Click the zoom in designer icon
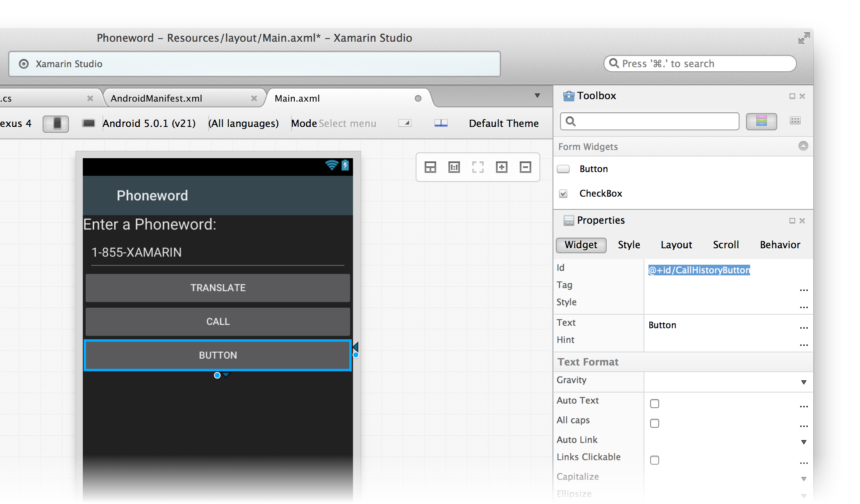 click(x=501, y=167)
